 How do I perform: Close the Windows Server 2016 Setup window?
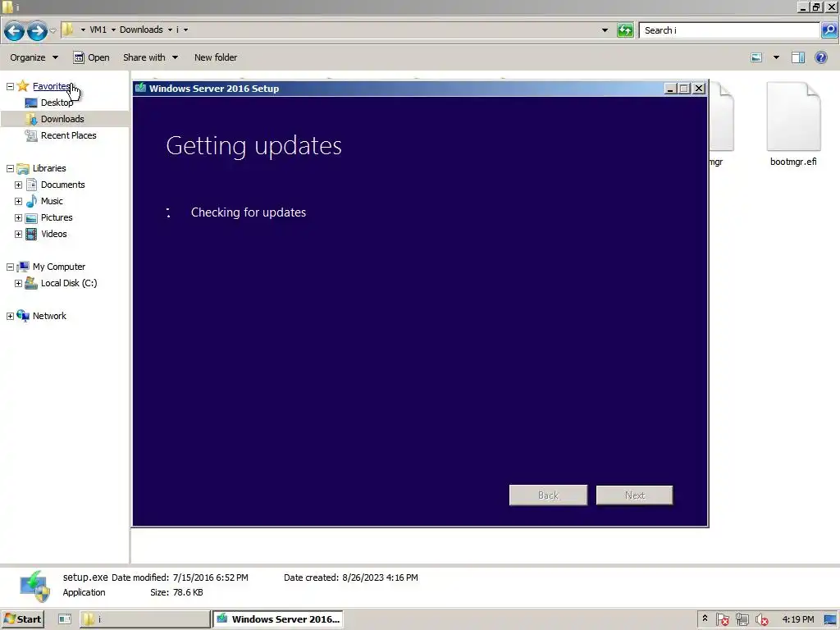699,89
